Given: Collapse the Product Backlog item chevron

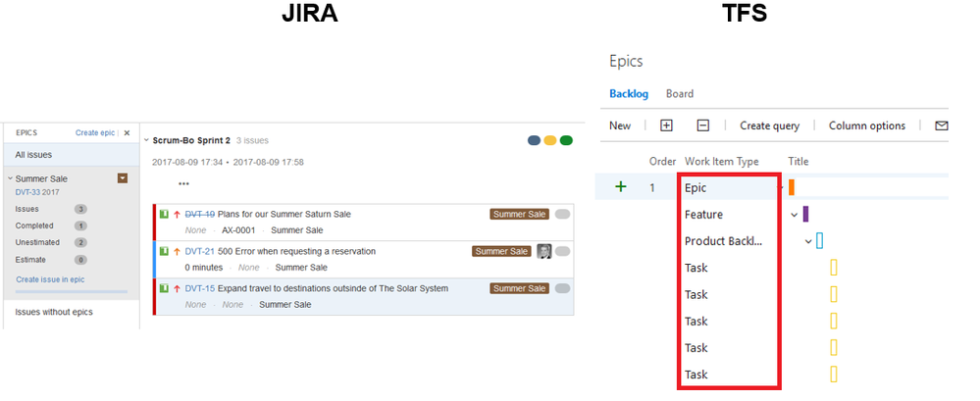Looking at the screenshot, I should point(808,242).
